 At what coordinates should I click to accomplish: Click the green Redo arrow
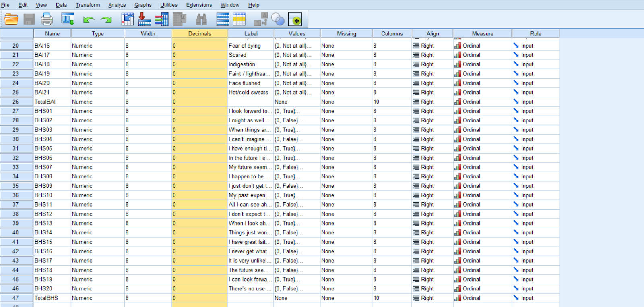[x=106, y=19]
